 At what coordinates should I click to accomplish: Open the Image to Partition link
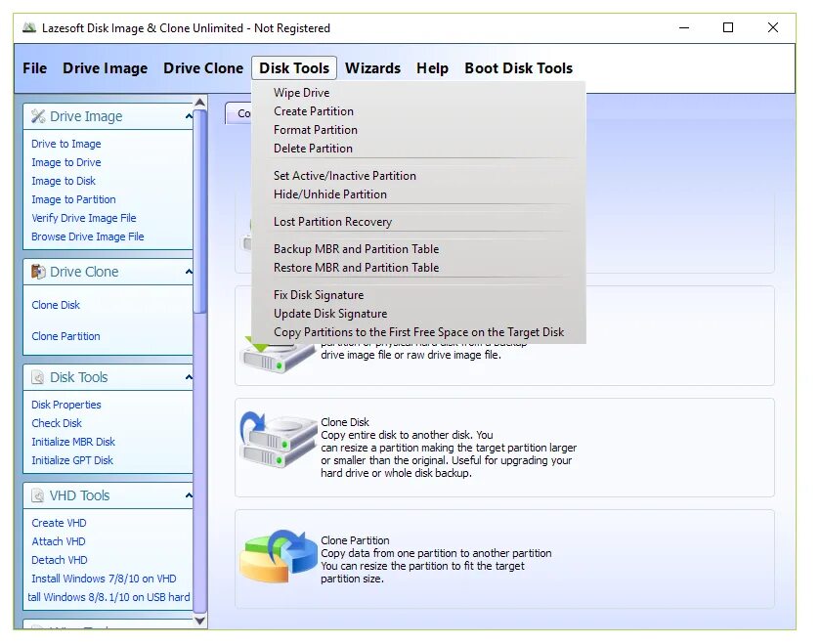pos(73,199)
